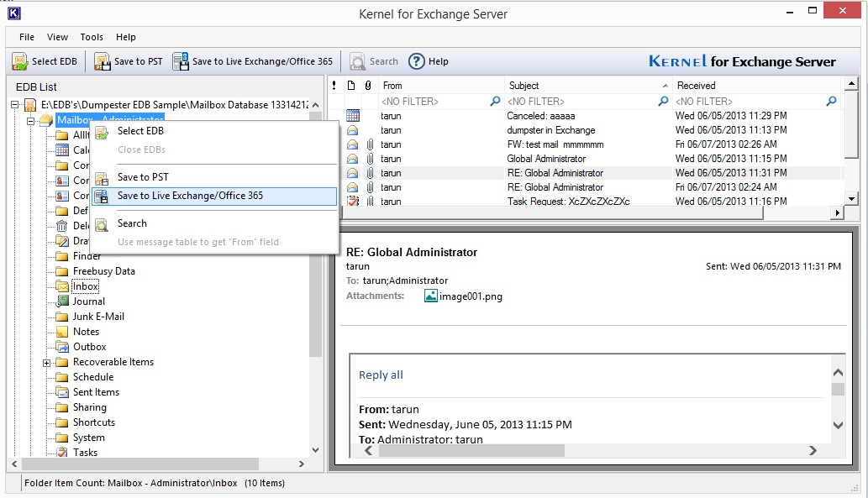Choose Select EDB in context menu
Image resolution: width=868 pixels, height=498 pixels.
[x=215, y=131]
